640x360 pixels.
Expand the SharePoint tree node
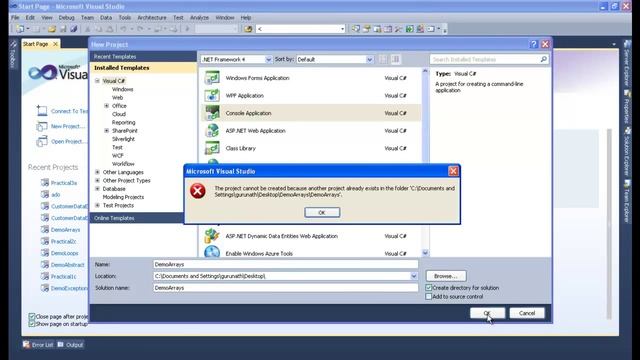[x=107, y=131]
